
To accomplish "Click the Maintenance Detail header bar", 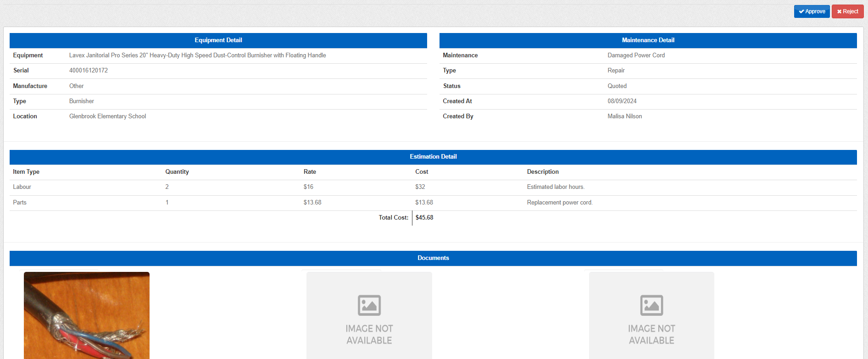I will [648, 40].
